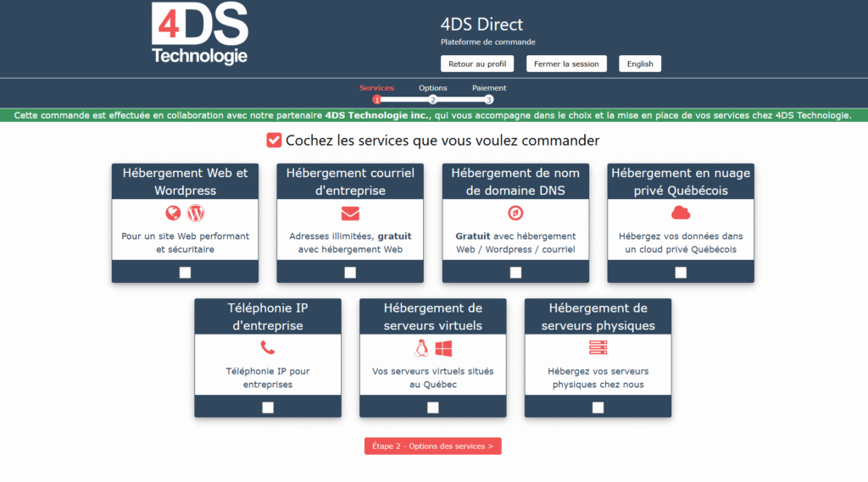Click the WordPress logo icon
This screenshot has height=482, width=868.
pyautogui.click(x=197, y=213)
